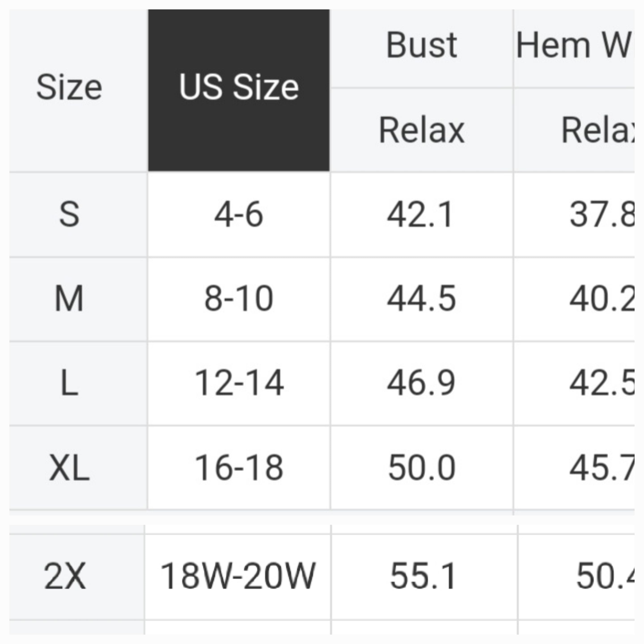Click the 16-18 US size cell
The height and width of the screenshot is (644, 644).
click(239, 468)
